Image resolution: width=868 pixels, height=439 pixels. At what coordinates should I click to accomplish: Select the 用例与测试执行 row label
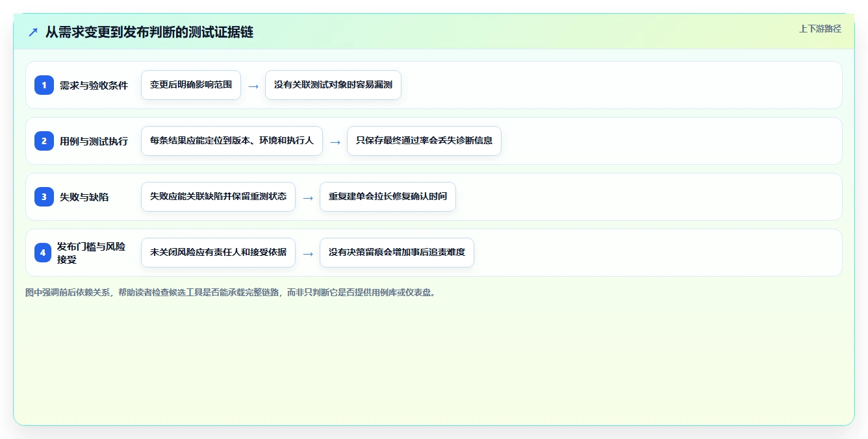(x=94, y=141)
